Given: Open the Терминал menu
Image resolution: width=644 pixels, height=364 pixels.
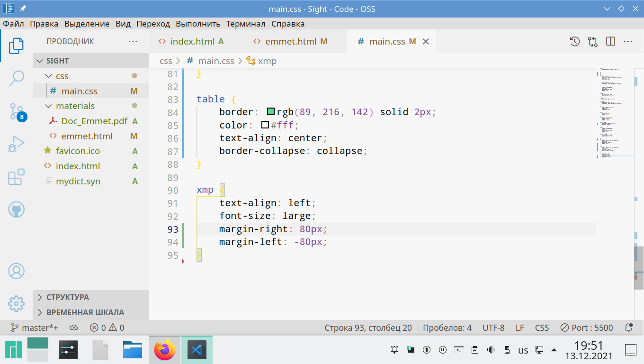Looking at the screenshot, I should 245,24.
